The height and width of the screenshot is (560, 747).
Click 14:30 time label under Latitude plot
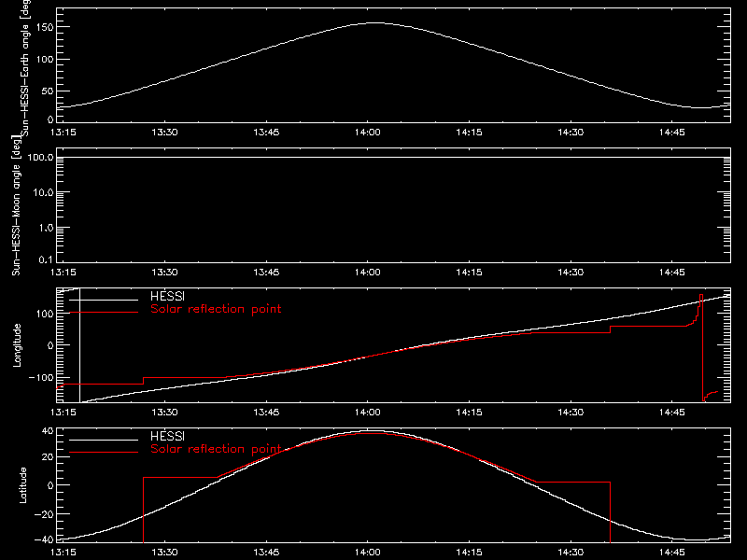[x=571, y=553]
